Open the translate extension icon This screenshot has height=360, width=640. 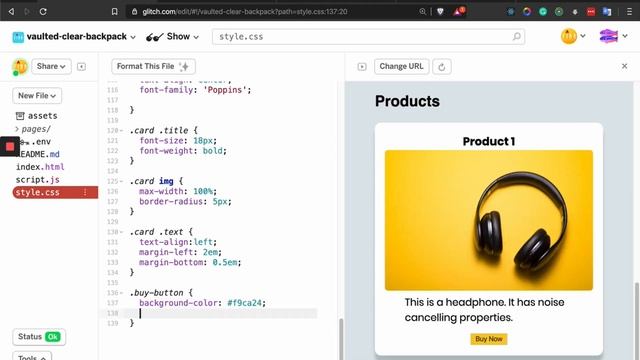[607, 12]
